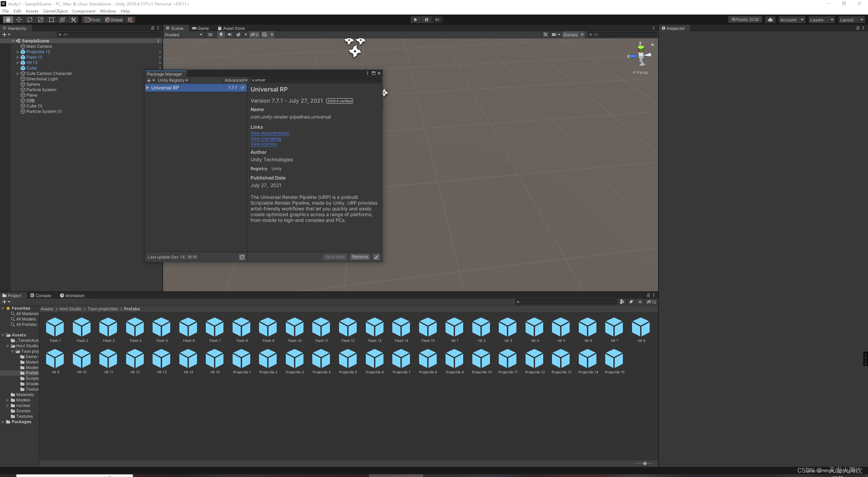Open View documentation link
Viewport: 868px width, 477px height.
click(270, 133)
